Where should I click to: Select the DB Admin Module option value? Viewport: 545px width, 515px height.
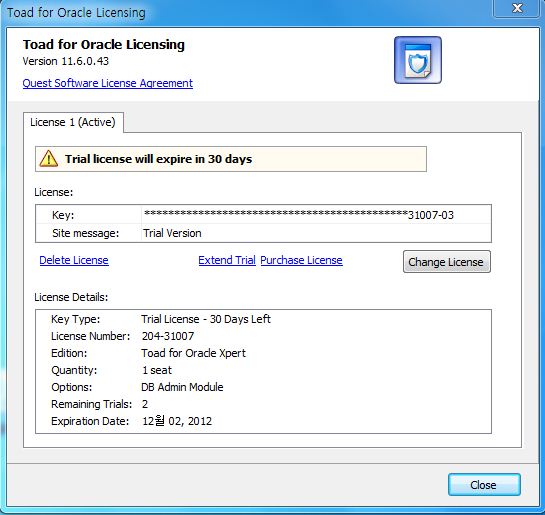[182, 387]
